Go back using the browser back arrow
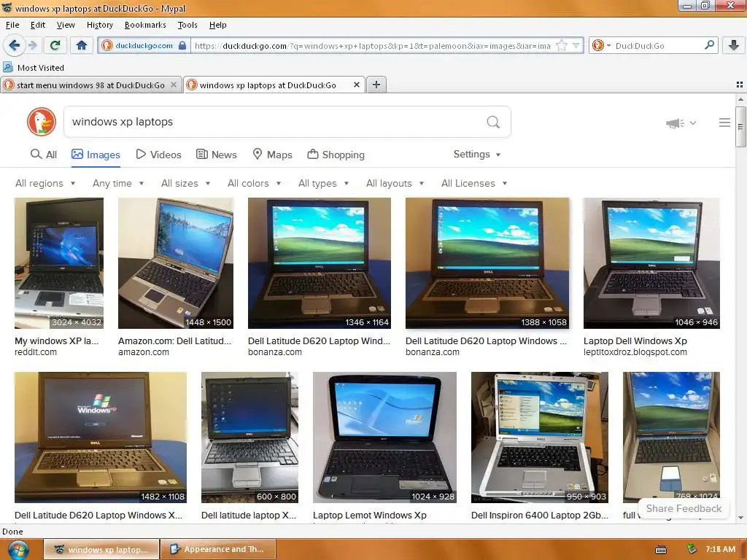This screenshot has width=747, height=560. click(14, 45)
